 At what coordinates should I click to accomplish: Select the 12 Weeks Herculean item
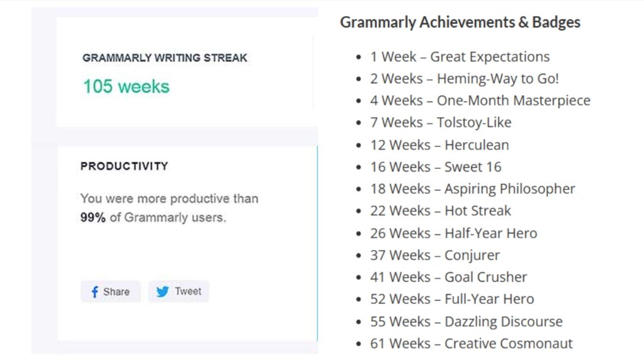(439, 145)
